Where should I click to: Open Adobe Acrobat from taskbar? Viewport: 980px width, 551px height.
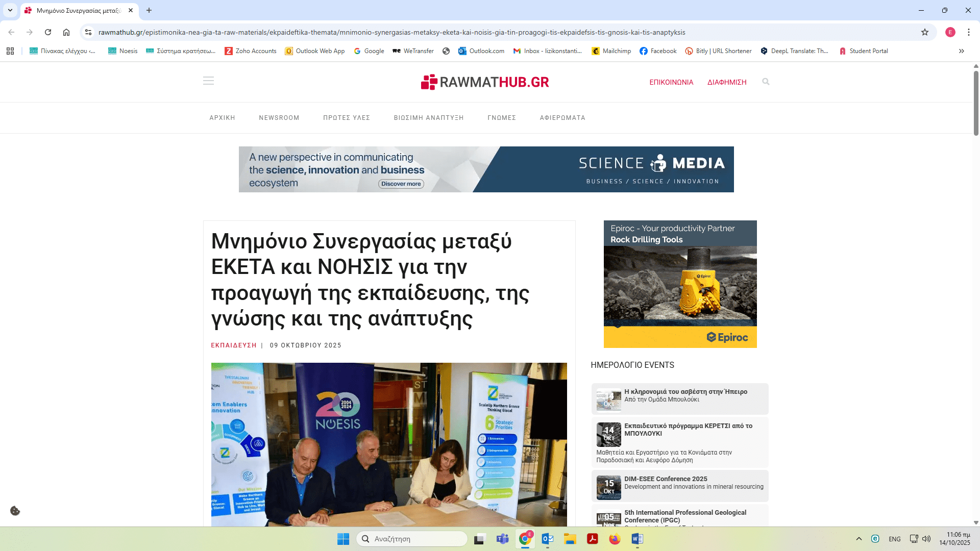pos(592,539)
